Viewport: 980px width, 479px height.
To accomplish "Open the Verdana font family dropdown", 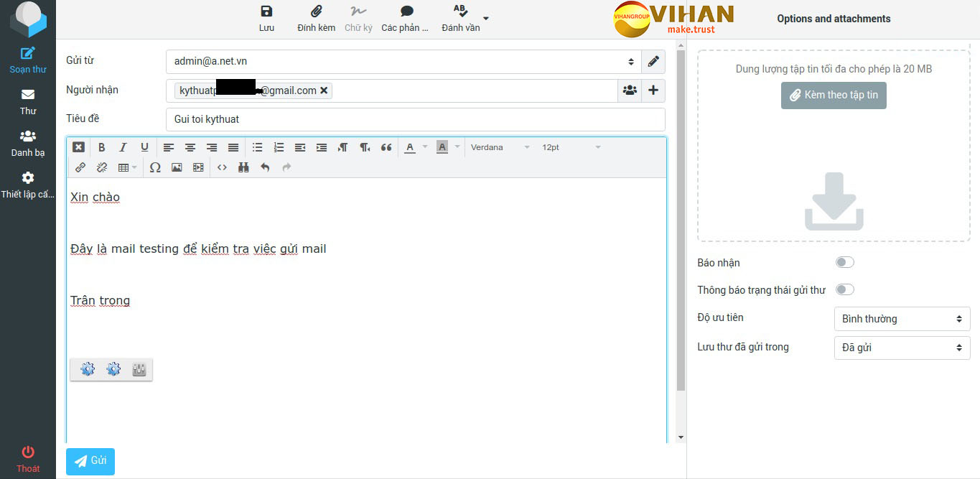I will pos(500,147).
